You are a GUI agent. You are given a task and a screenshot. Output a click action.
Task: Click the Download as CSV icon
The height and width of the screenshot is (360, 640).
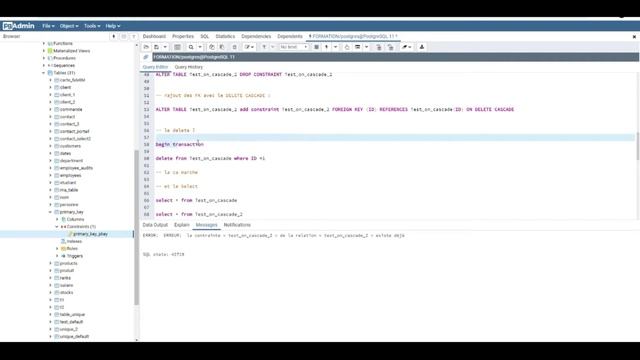422,47
